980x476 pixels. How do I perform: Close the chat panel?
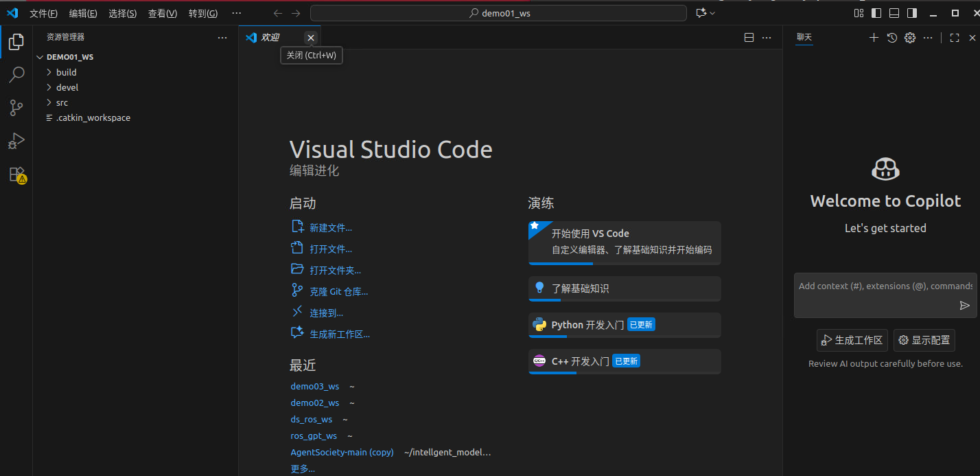pyautogui.click(x=972, y=38)
